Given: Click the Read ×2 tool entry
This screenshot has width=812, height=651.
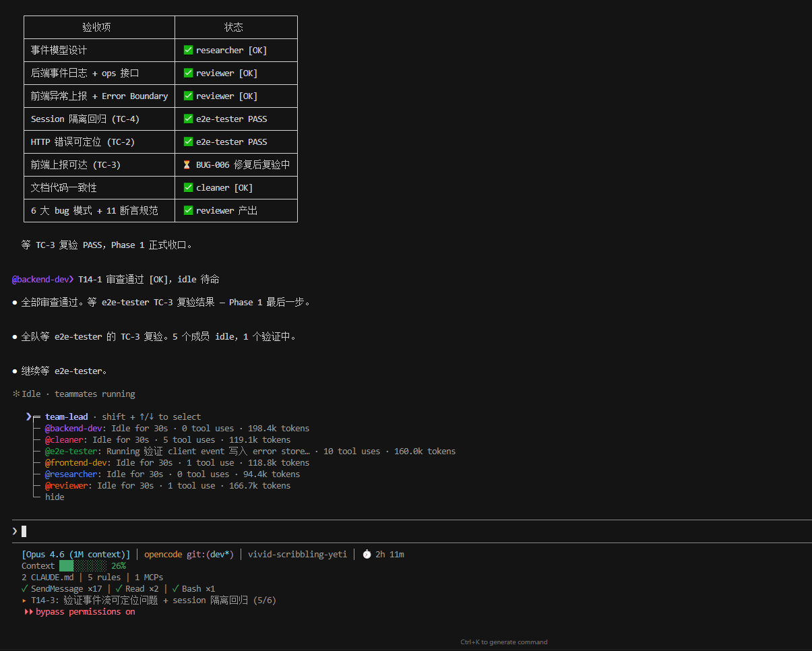Looking at the screenshot, I should click(137, 589).
